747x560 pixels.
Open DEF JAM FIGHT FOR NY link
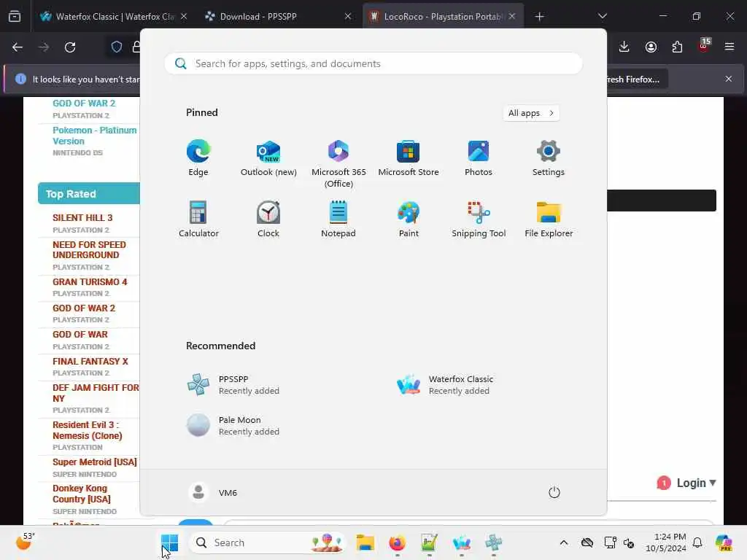pyautogui.click(x=96, y=393)
